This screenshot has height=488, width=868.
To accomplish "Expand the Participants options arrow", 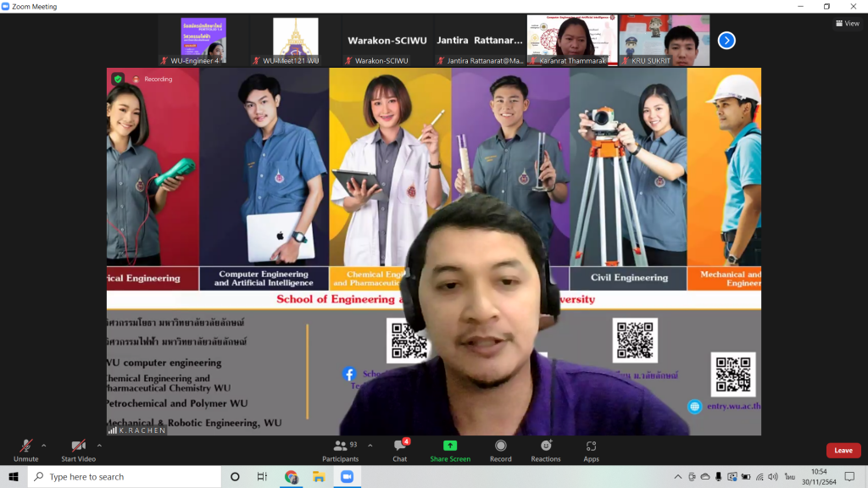I will click(370, 445).
